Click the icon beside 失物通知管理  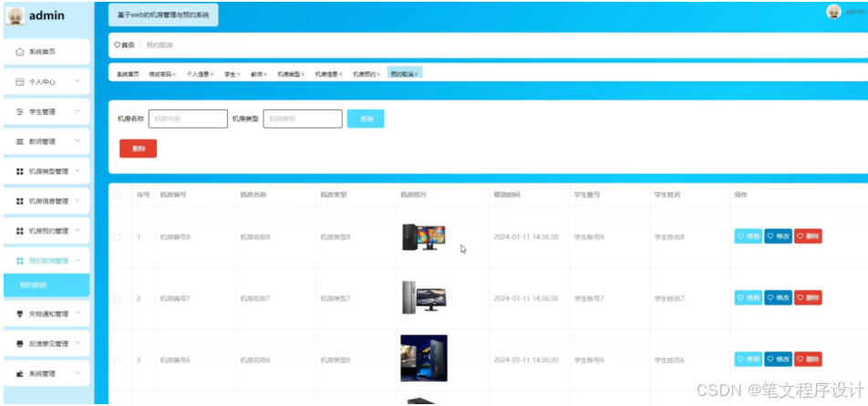tap(20, 314)
